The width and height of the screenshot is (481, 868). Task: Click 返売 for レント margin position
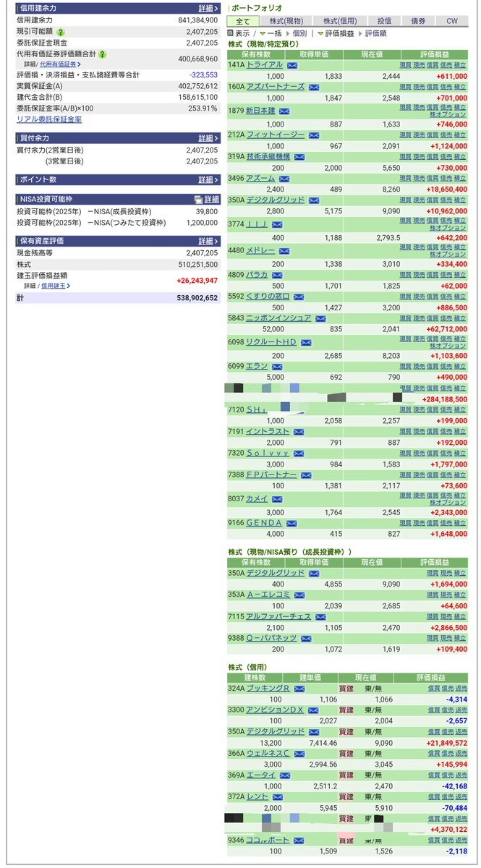pyautogui.click(x=461, y=796)
